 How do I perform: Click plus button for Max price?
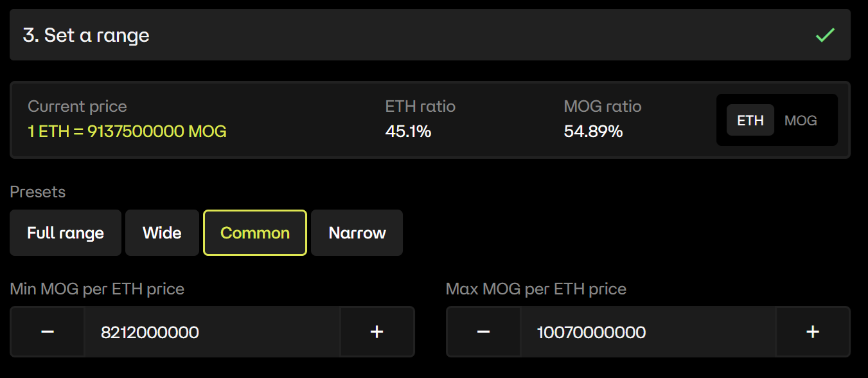click(813, 332)
